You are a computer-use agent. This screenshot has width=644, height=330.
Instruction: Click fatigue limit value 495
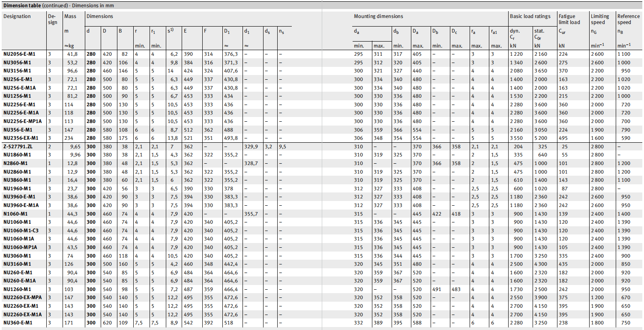point(563,138)
